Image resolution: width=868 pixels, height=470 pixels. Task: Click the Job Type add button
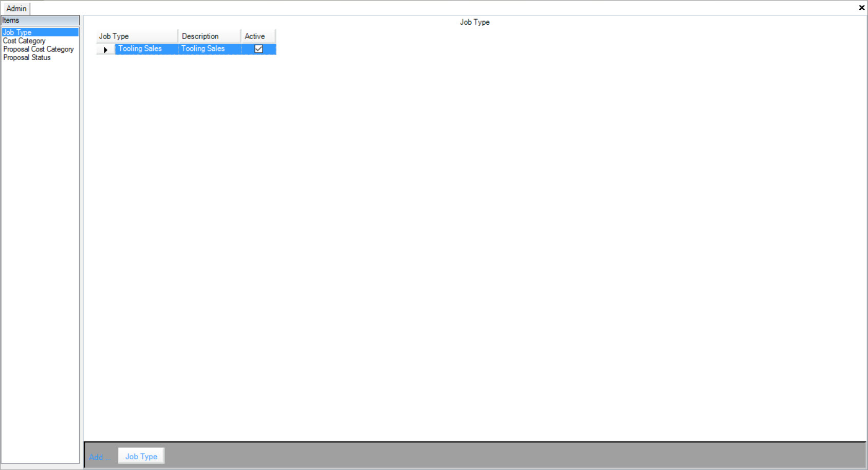tap(141, 456)
